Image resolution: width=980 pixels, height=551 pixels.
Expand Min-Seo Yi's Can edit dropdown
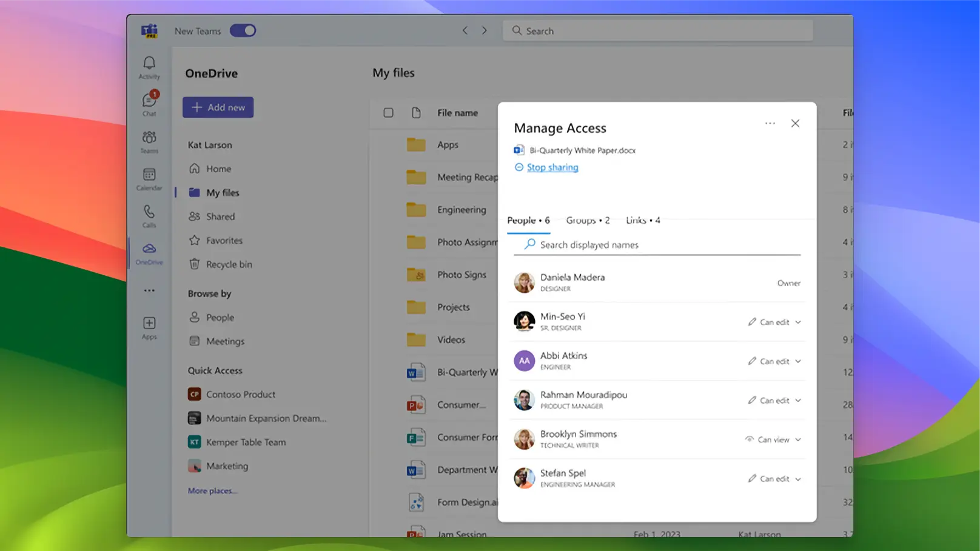tap(774, 322)
